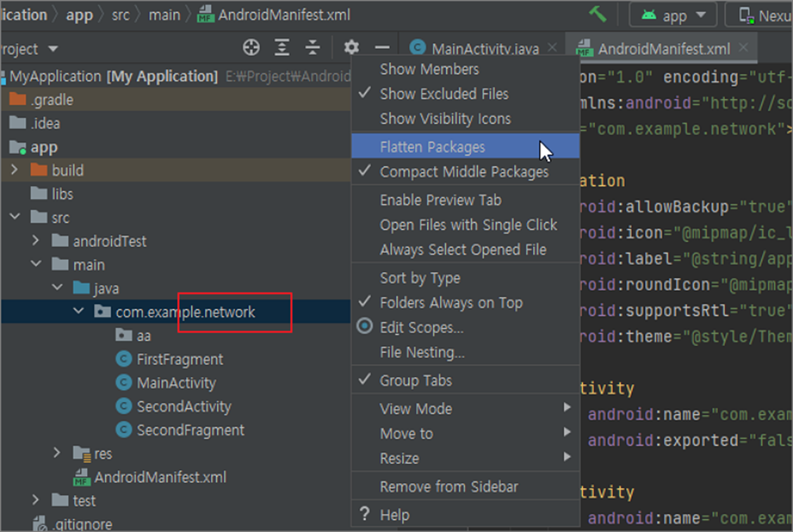Choose Remove from Sidebar

pos(465,487)
